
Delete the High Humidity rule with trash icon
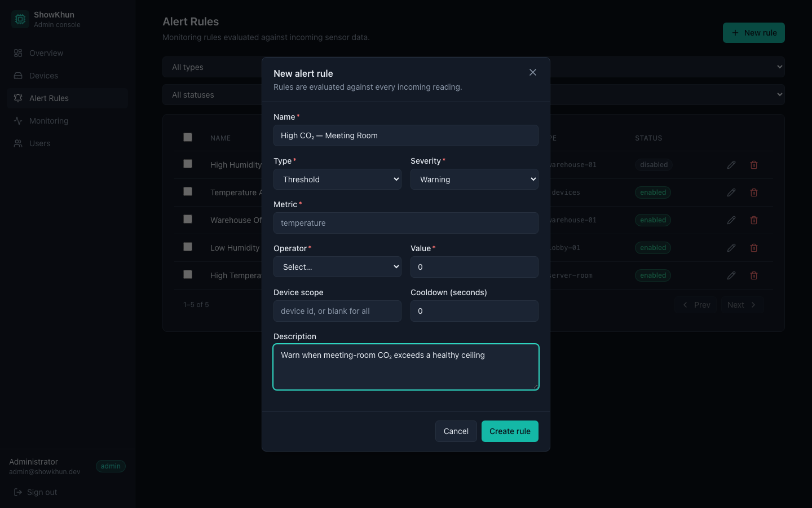coord(754,165)
